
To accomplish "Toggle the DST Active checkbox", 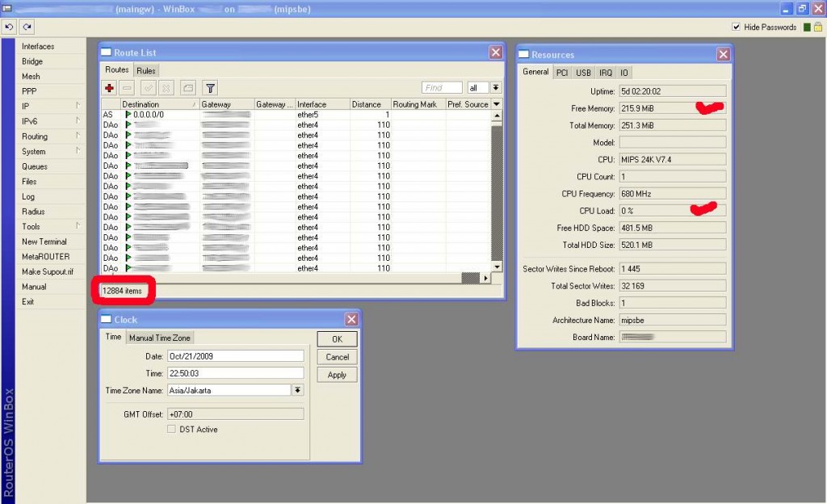I will coord(171,429).
